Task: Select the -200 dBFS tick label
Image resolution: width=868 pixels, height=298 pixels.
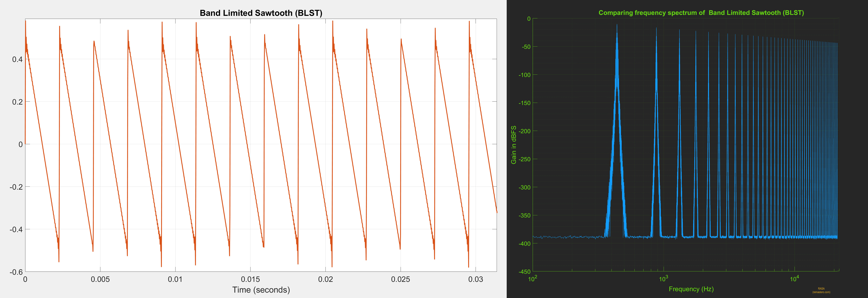Action: [525, 131]
